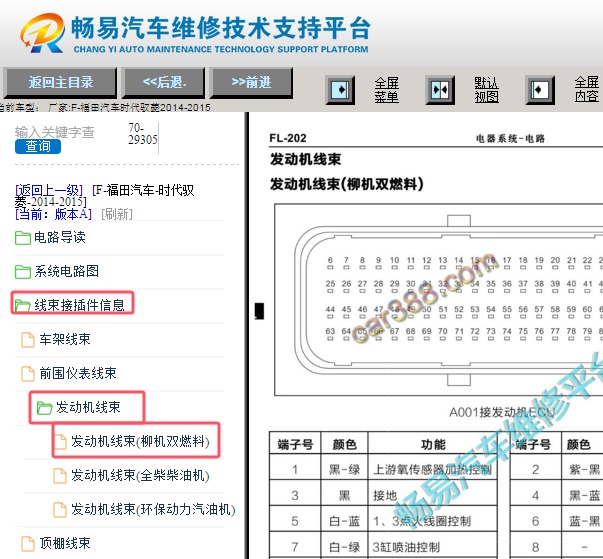
Task: Click the blue 查询 search button
Action: click(x=38, y=146)
